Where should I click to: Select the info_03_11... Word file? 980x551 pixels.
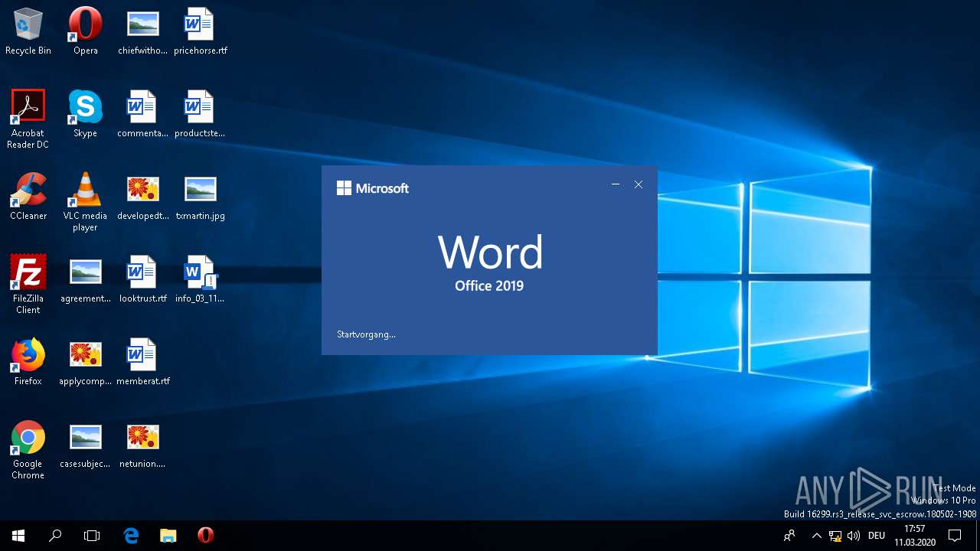200,279
